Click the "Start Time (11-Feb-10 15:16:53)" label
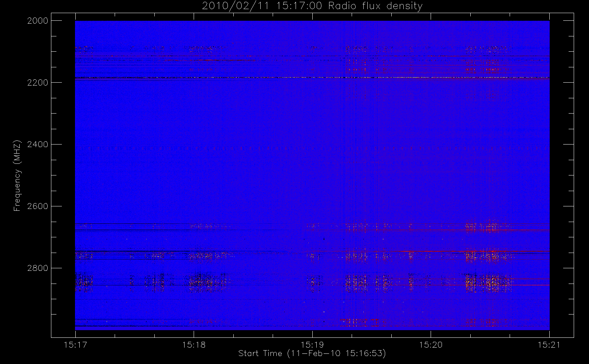The image size is (589, 364). tap(312, 353)
